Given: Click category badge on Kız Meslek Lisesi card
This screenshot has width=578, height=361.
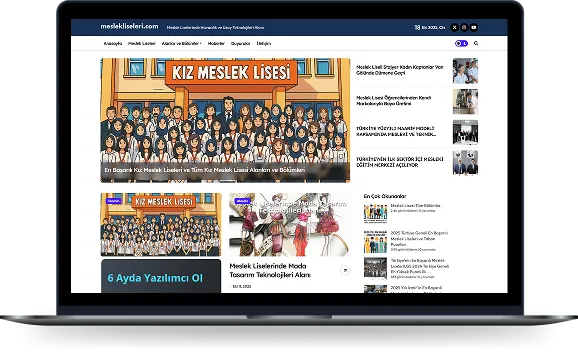Looking at the screenshot, I should point(114,201).
